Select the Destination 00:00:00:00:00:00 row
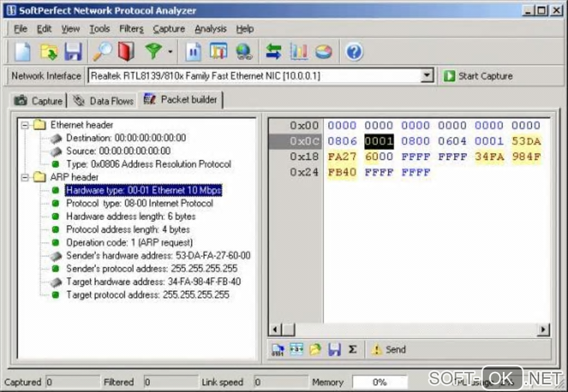568x392 pixels. [126, 138]
